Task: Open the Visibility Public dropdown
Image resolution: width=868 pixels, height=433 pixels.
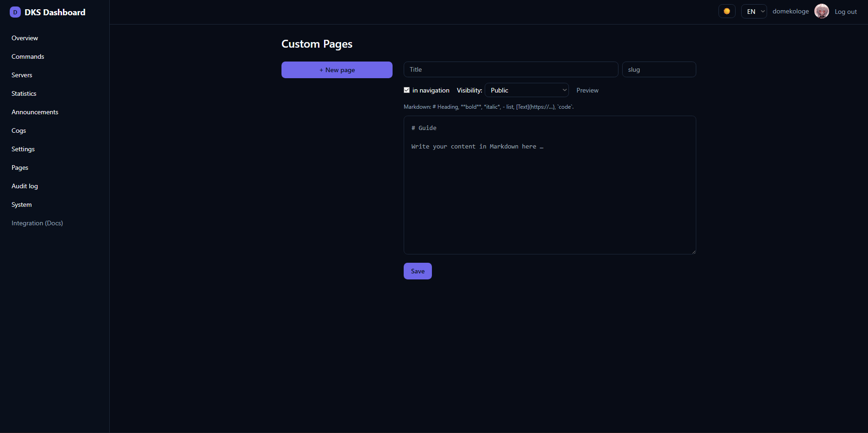Action: (527, 90)
